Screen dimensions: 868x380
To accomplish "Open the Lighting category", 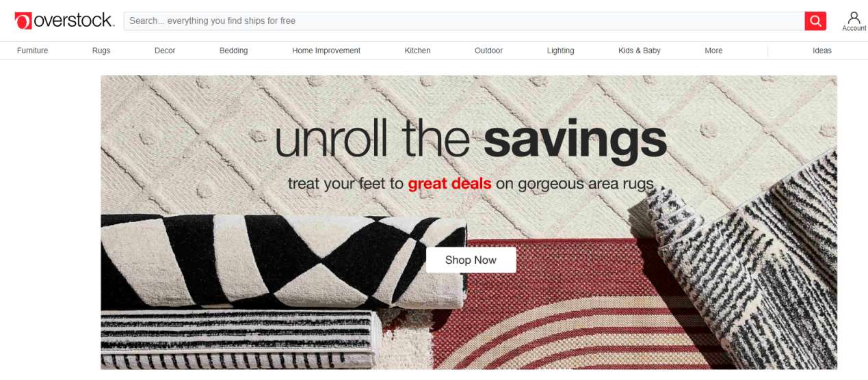I will [x=561, y=51].
